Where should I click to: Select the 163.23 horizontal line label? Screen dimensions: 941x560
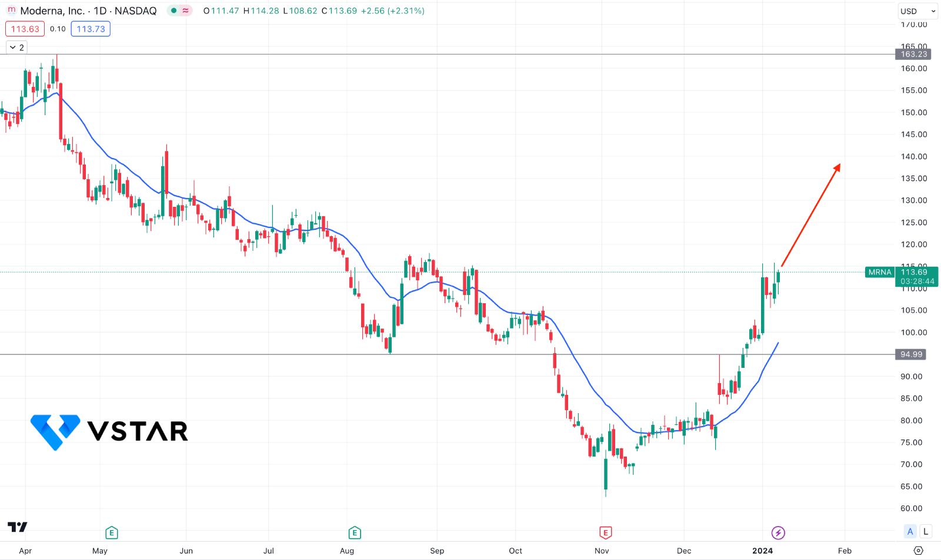pos(912,54)
